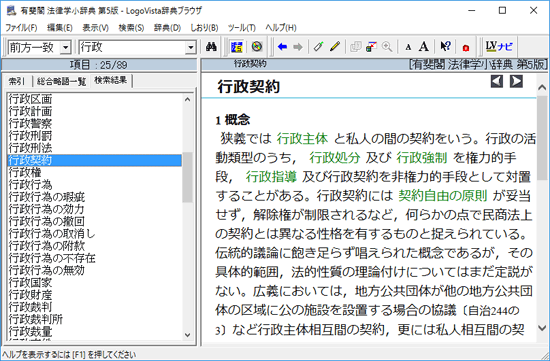Click the grayed-out copy pages icon
Image resolution: width=550 pixels, height=361 pixels.
click(x=356, y=47)
